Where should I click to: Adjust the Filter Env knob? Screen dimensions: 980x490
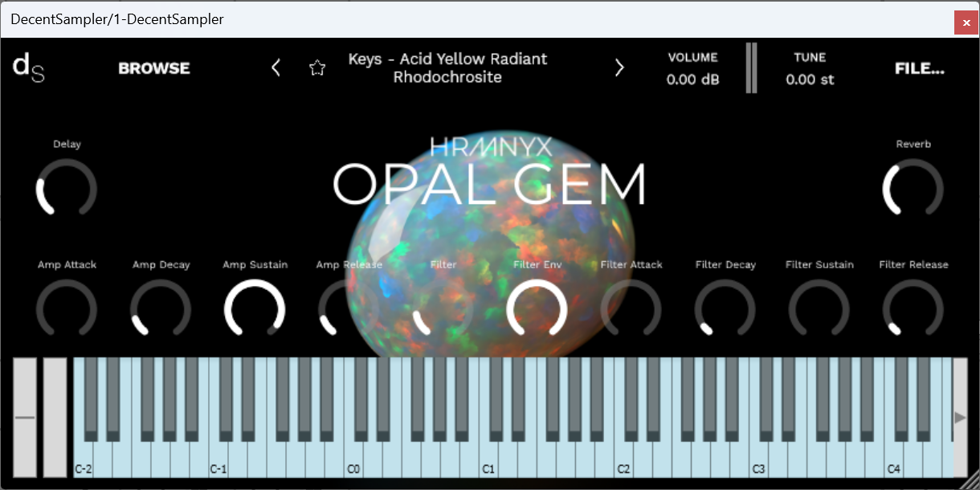pos(537,309)
